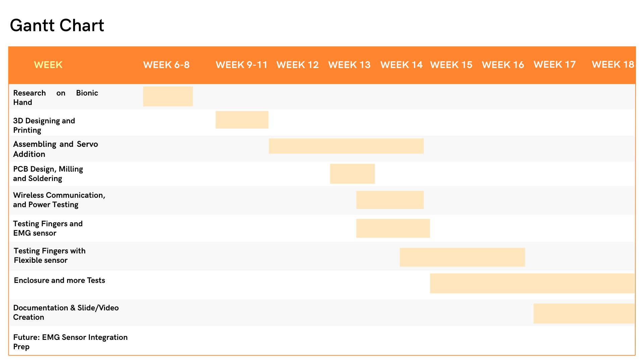The height and width of the screenshot is (362, 644).
Task: Click the WEEK 18 header
Action: [x=613, y=64]
